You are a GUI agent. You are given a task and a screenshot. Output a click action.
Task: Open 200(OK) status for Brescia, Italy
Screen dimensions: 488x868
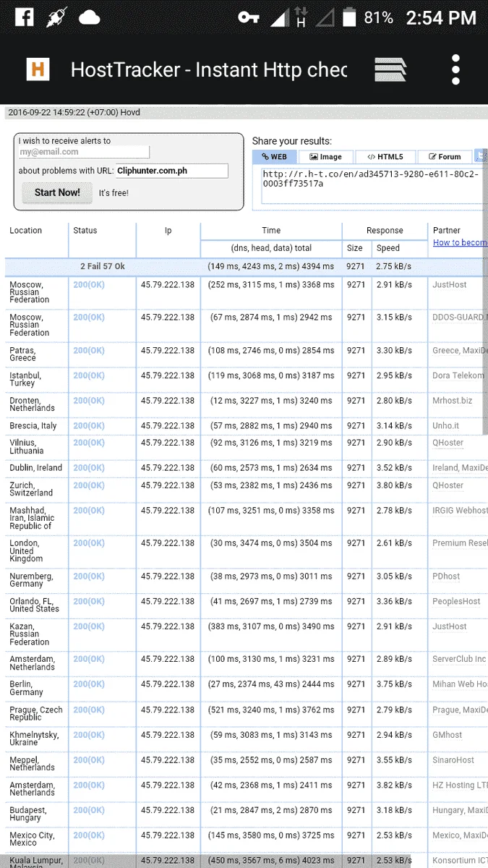89,426
